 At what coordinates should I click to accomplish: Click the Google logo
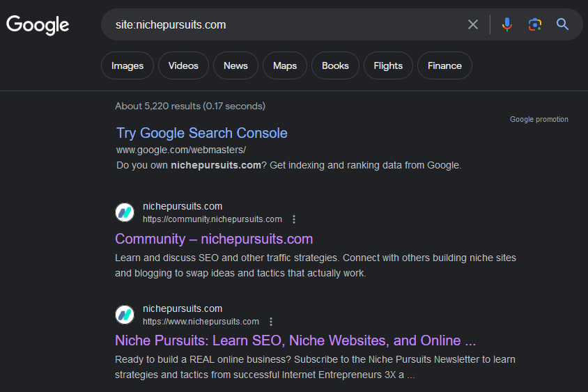click(38, 25)
